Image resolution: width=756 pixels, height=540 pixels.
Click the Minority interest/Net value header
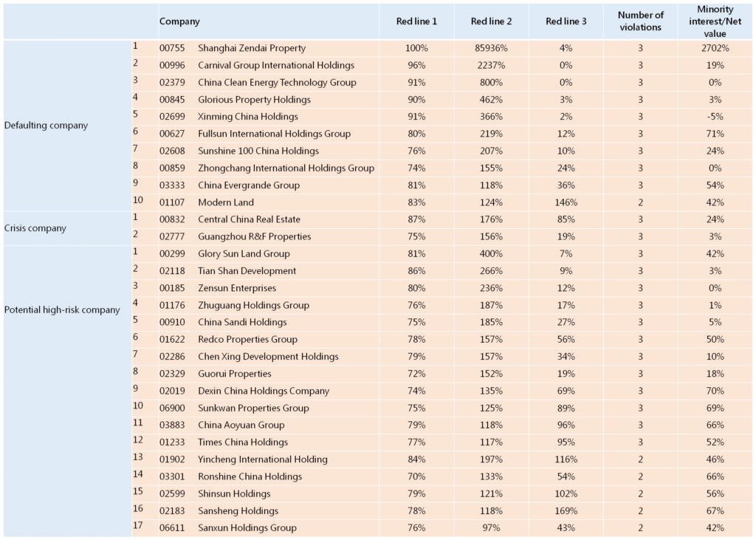click(714, 21)
